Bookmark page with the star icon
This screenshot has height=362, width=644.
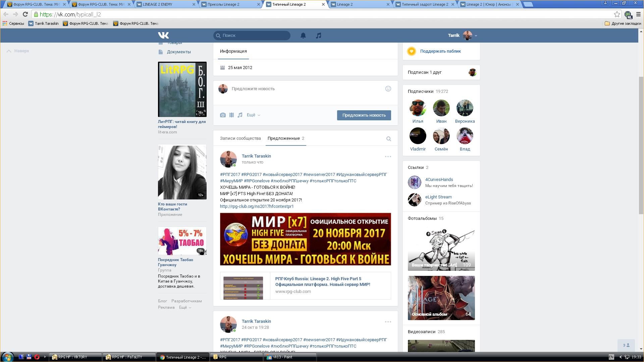pyautogui.click(x=616, y=14)
